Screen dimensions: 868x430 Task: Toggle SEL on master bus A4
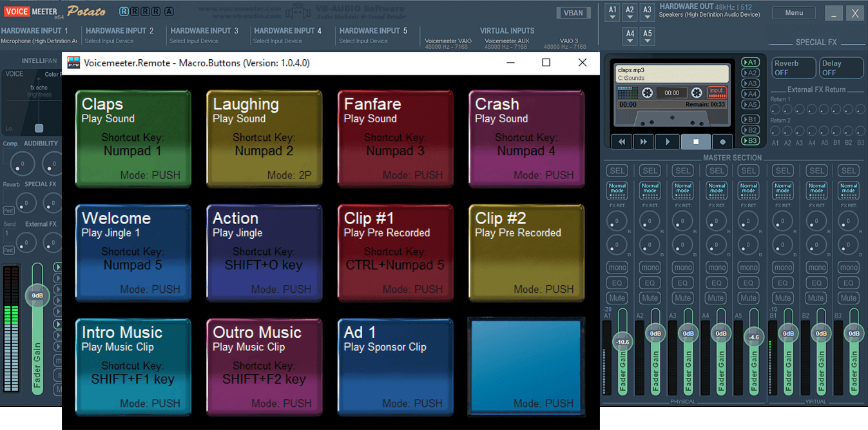click(x=716, y=171)
